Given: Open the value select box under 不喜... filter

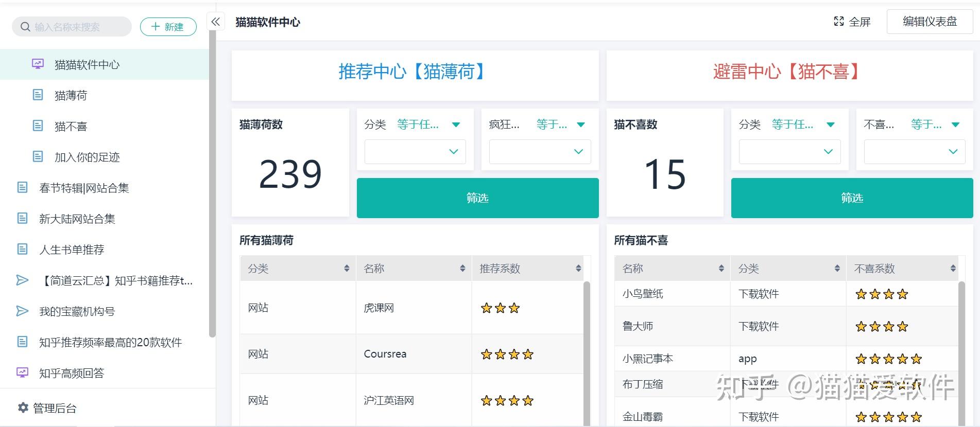Looking at the screenshot, I should [914, 152].
